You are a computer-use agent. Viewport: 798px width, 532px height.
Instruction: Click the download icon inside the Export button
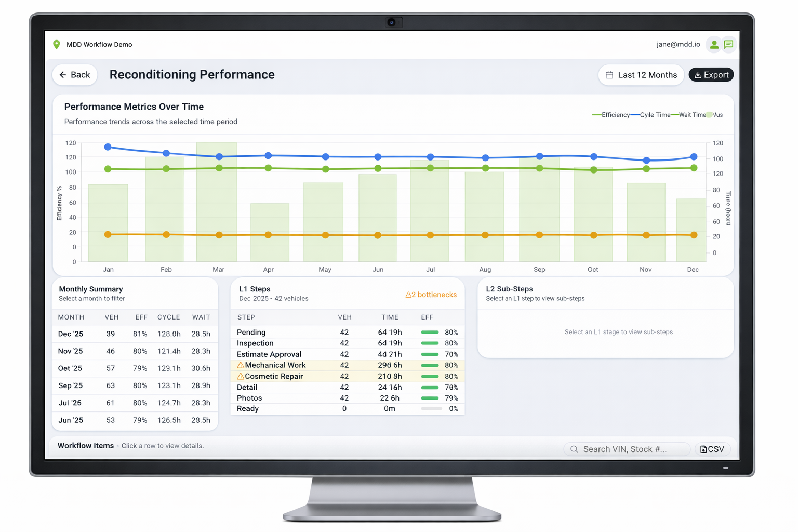point(697,74)
